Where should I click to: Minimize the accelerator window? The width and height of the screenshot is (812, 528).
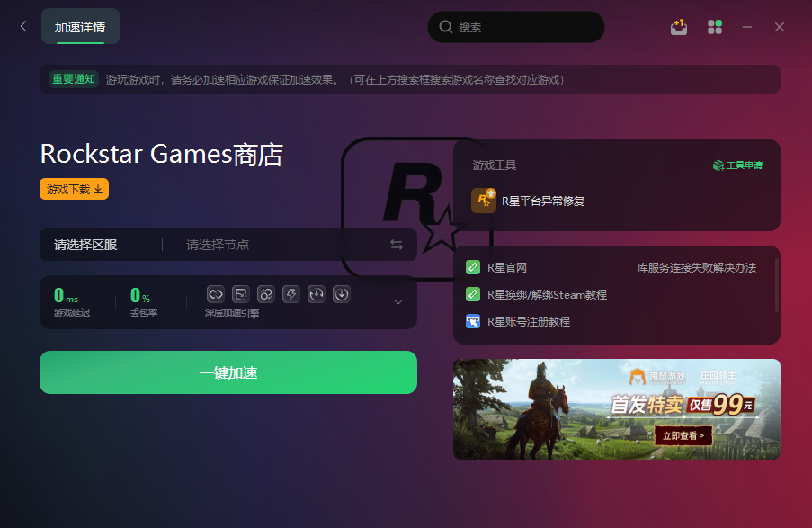(x=746, y=27)
